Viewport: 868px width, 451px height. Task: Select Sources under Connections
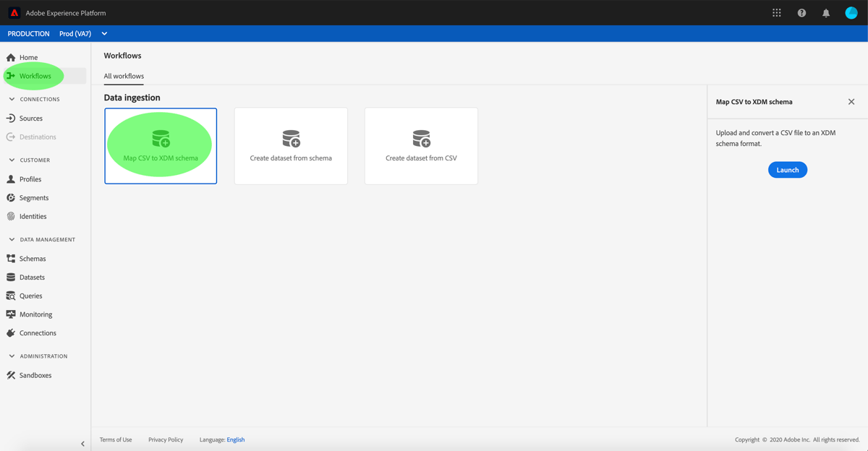tap(29, 118)
